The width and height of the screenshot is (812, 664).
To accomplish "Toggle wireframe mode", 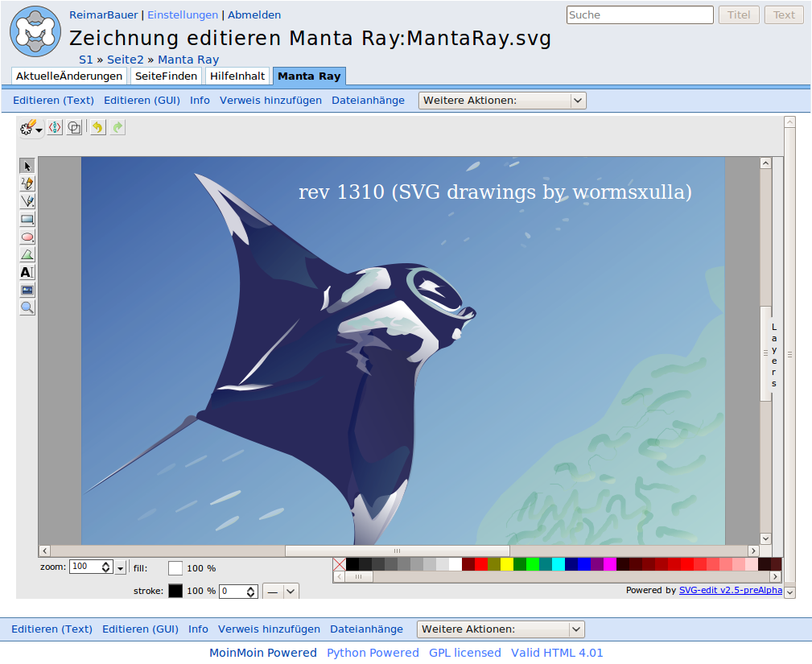I will click(x=74, y=127).
